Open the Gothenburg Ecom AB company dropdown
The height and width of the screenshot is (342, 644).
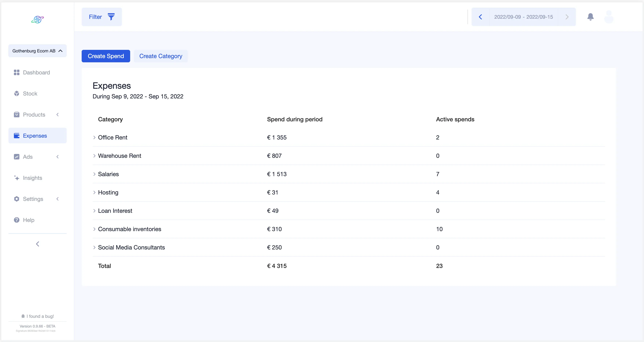coord(38,51)
